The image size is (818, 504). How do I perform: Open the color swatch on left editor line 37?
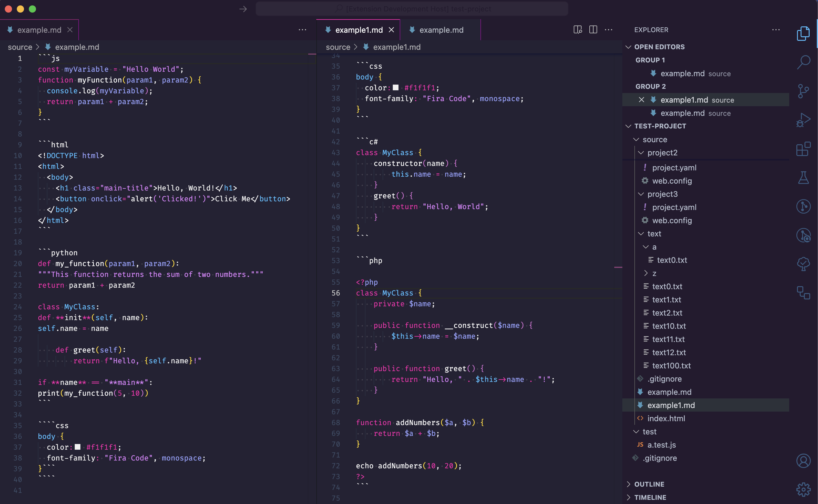click(x=78, y=447)
